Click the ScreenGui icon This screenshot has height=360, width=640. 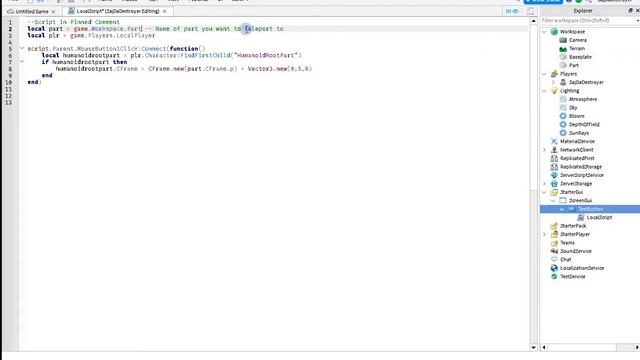563,200
